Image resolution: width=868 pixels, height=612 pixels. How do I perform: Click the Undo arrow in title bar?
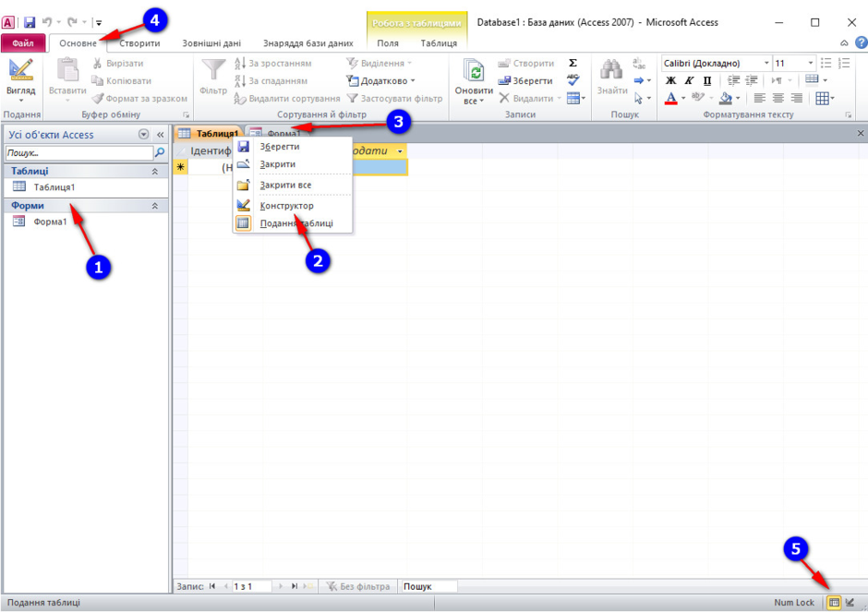pos(47,22)
